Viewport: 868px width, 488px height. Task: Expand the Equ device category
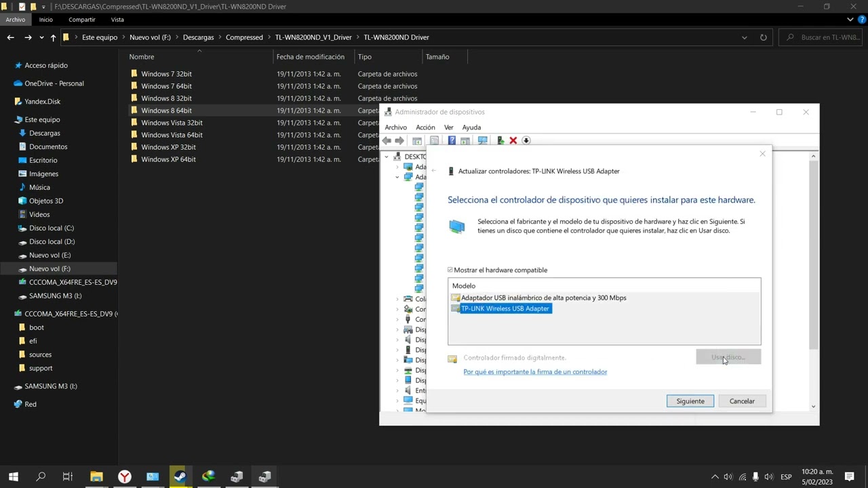click(x=397, y=401)
